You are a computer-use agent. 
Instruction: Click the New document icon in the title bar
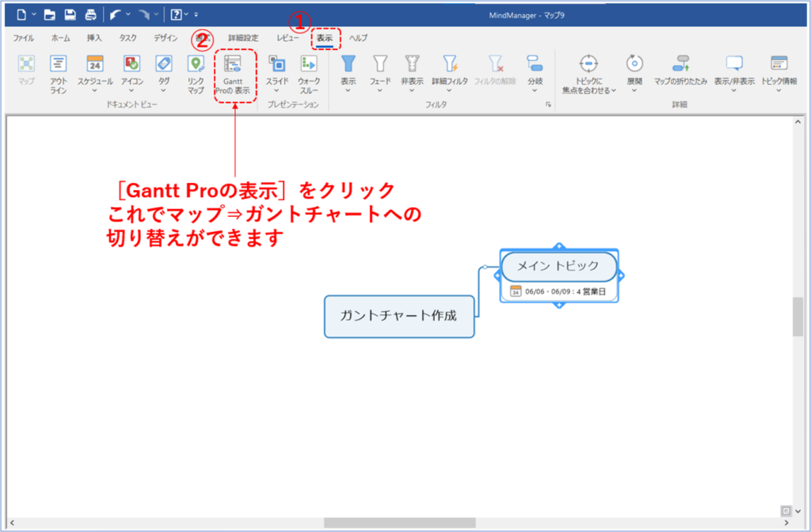[21, 14]
